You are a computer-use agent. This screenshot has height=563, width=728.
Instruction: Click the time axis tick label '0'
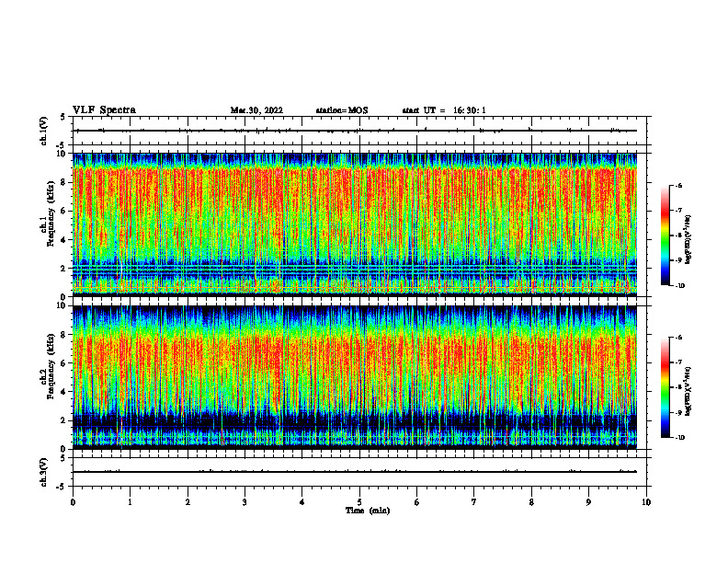[73, 502]
